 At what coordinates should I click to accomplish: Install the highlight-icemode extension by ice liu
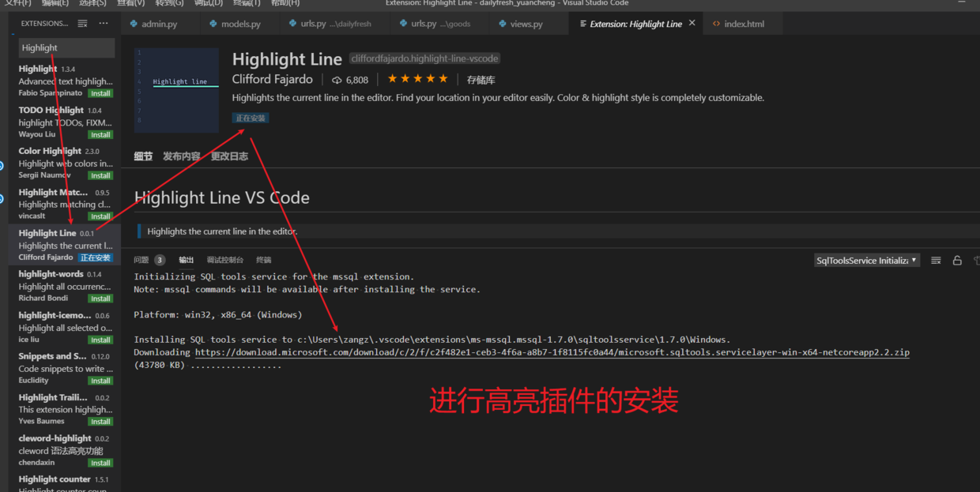[100, 340]
